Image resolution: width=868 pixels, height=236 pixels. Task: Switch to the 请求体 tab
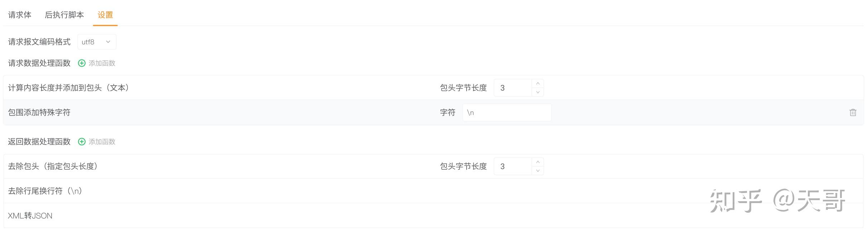pos(20,15)
